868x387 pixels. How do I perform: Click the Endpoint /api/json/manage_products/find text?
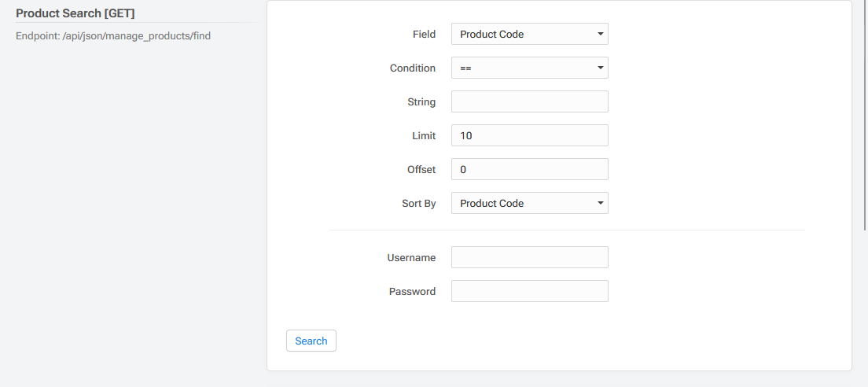(113, 36)
